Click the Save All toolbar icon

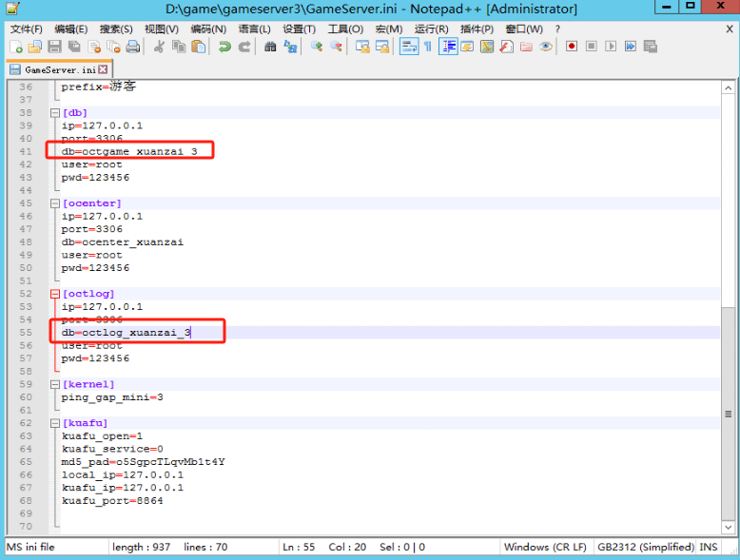tap(74, 47)
